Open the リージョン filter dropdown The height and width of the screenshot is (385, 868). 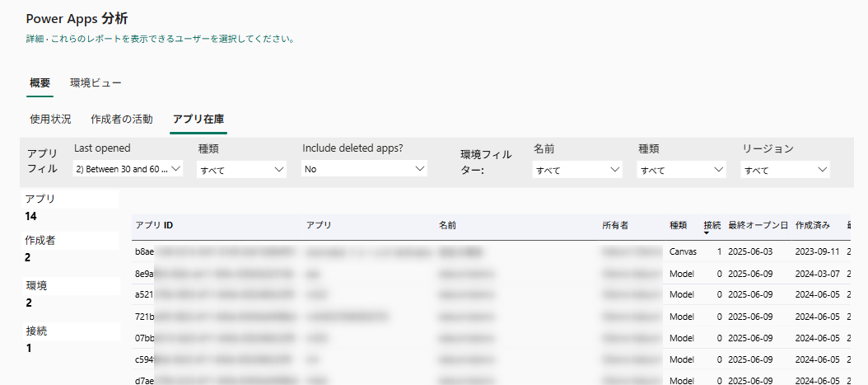click(x=785, y=170)
